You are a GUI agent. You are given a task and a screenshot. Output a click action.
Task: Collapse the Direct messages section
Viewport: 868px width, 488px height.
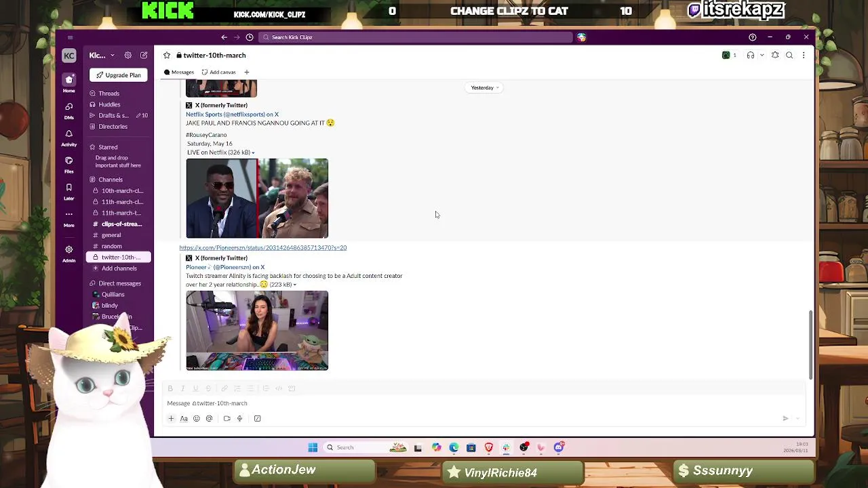[x=92, y=283]
